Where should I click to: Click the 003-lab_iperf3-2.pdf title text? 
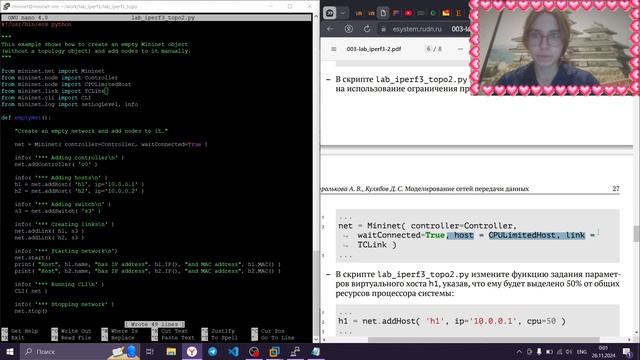tap(373, 49)
